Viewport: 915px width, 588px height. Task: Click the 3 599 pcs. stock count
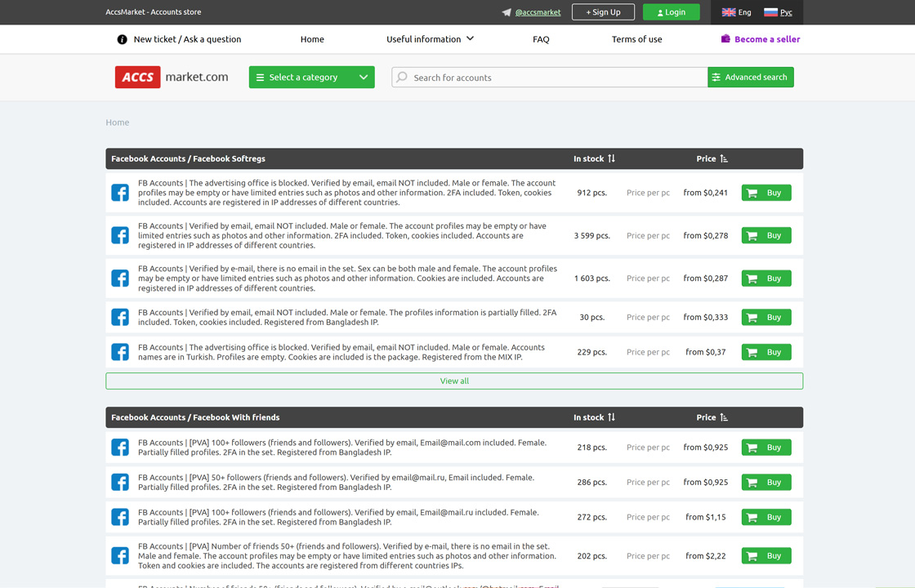click(591, 236)
